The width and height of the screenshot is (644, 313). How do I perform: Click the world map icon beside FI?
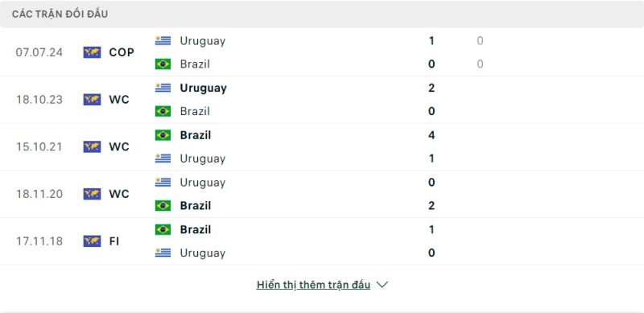coord(92,241)
